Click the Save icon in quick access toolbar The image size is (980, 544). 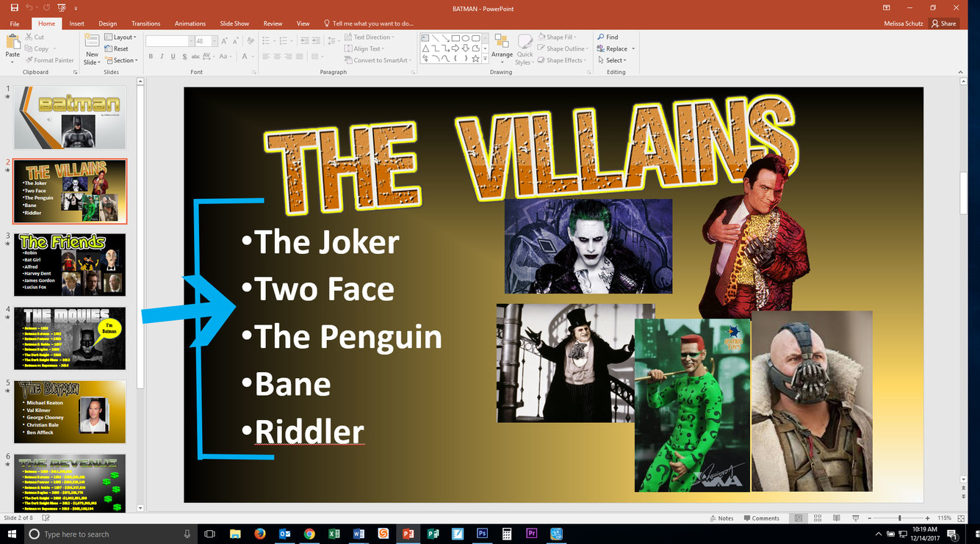pyautogui.click(x=14, y=7)
